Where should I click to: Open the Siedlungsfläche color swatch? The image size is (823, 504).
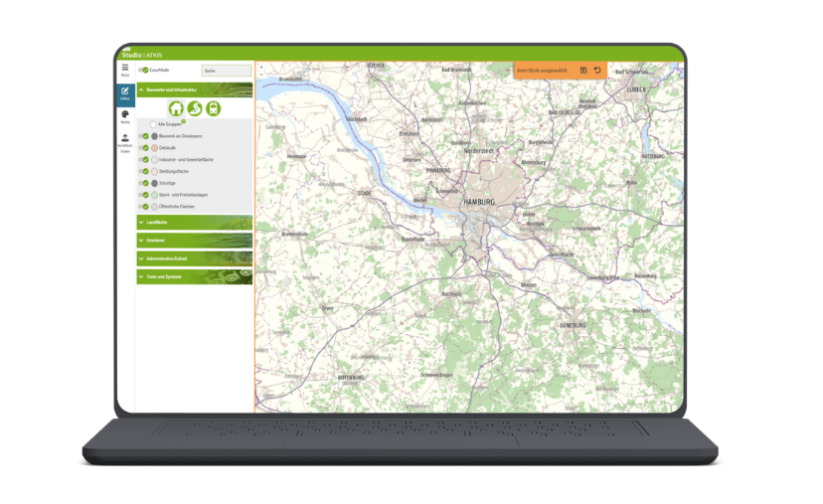pyautogui.click(x=154, y=172)
